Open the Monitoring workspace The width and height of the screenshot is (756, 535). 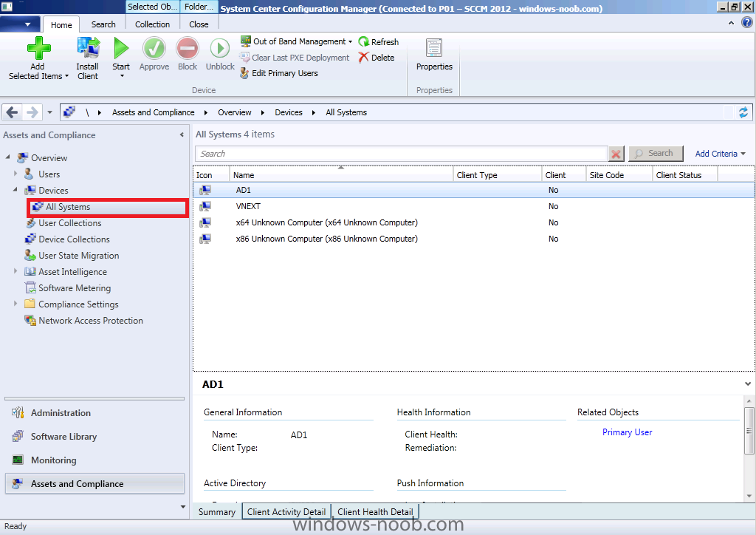(94, 460)
